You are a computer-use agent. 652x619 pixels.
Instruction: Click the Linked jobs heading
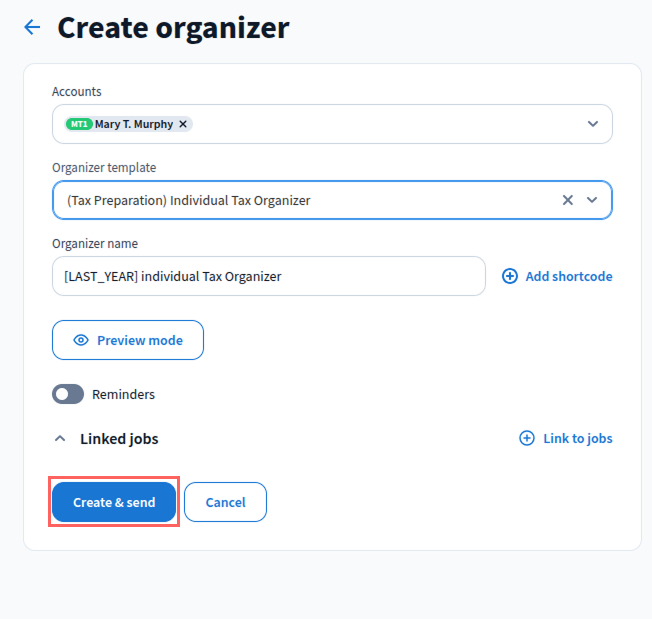(x=119, y=438)
